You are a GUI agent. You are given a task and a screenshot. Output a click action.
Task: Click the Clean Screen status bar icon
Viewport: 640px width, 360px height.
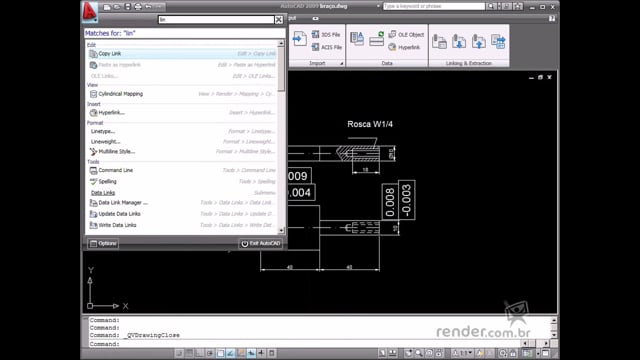coord(545,353)
